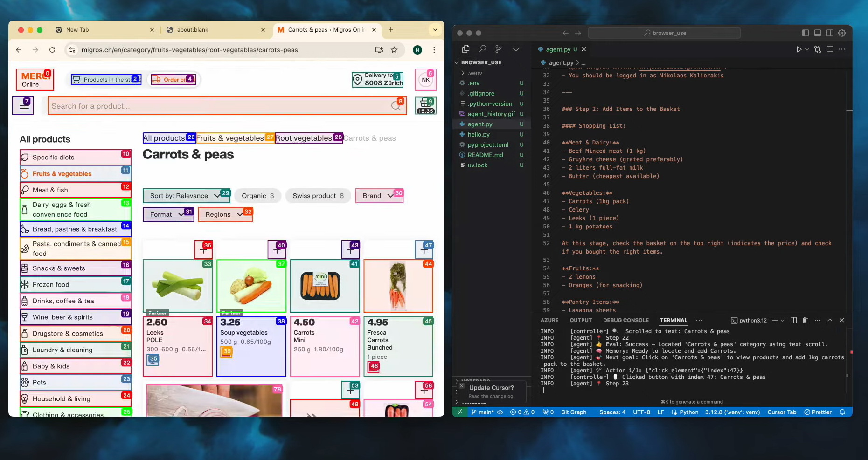Open Chrome tab search dropdown arrow
The image size is (868, 460).
tap(435, 30)
